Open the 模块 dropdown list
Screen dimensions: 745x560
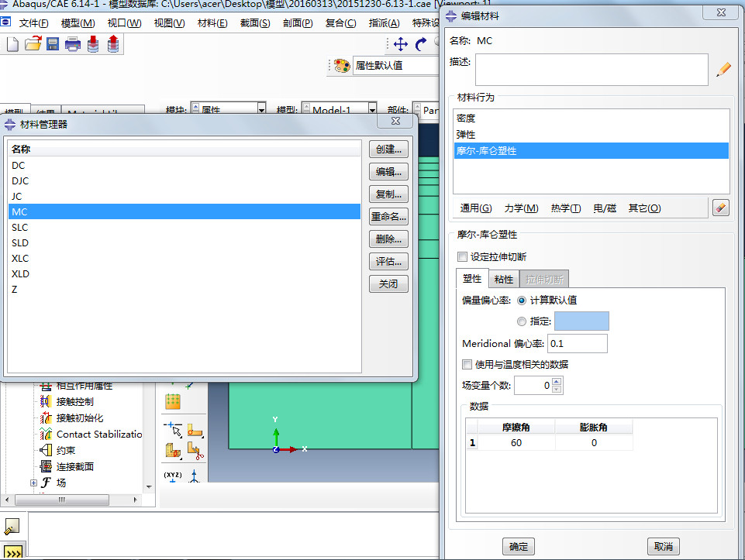point(260,111)
